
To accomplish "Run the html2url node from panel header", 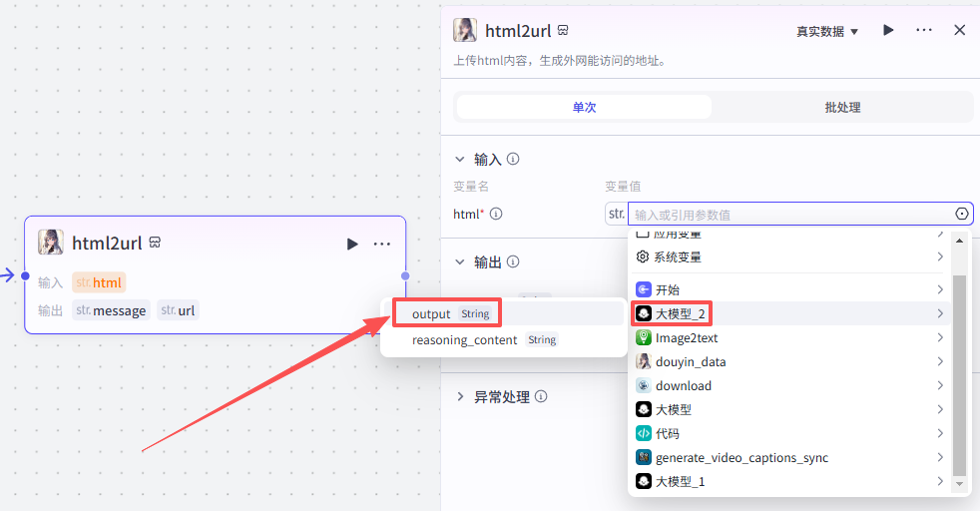I will pyautogui.click(x=888, y=31).
